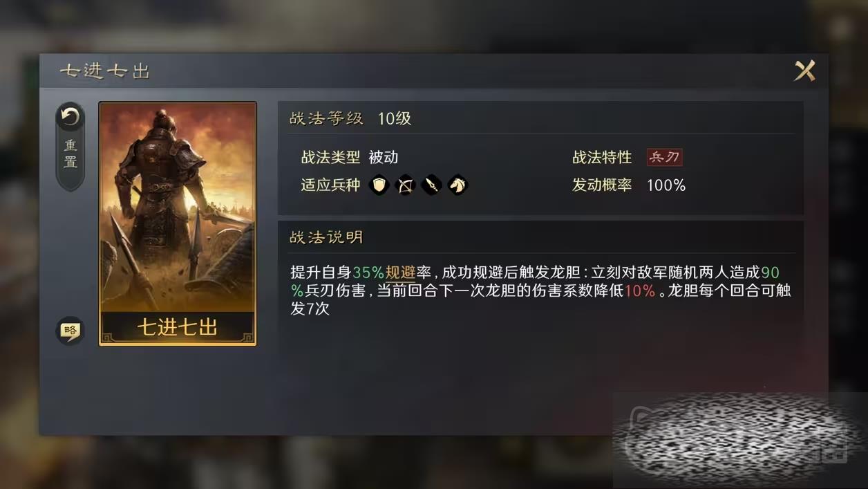Screen dimensions: 868x489
Task: Click the archer bow troop icon
Action: (406, 185)
